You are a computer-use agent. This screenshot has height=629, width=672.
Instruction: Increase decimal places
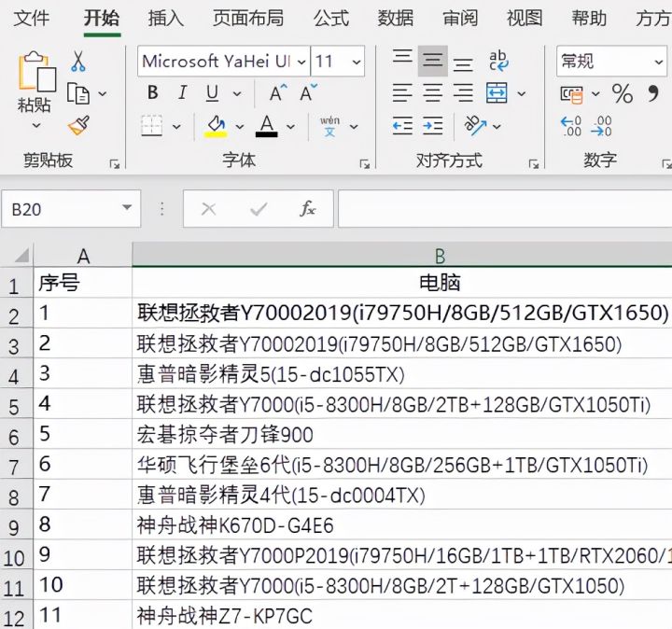coord(571,126)
